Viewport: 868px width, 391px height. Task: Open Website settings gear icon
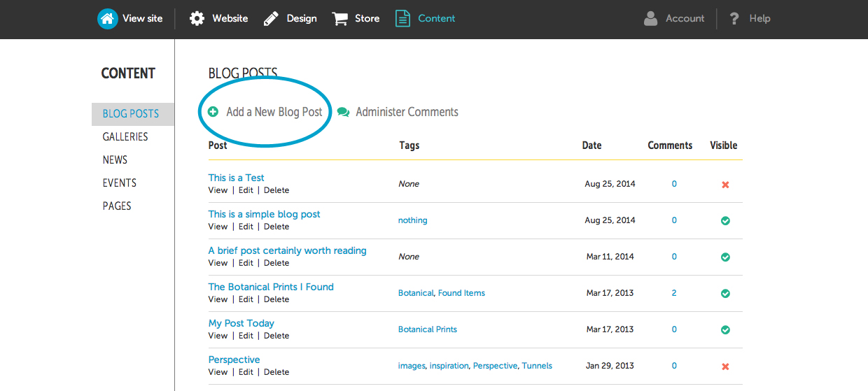[197, 19]
